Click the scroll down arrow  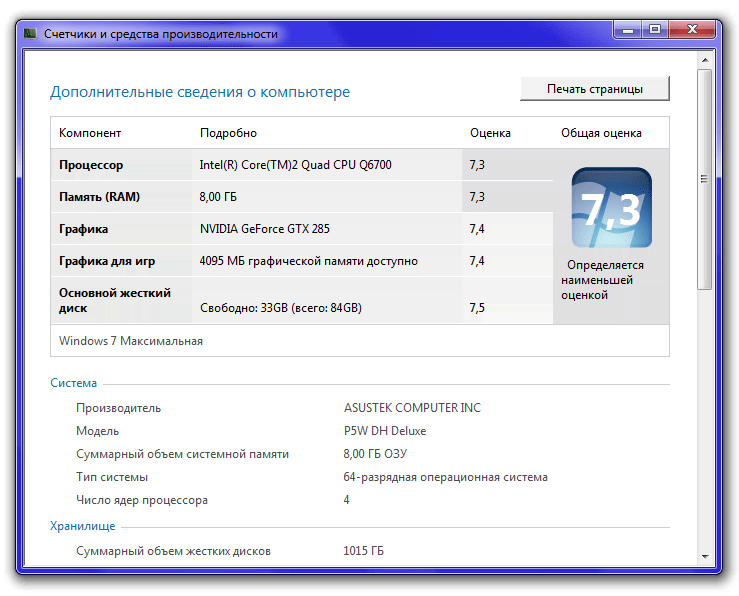click(x=705, y=556)
